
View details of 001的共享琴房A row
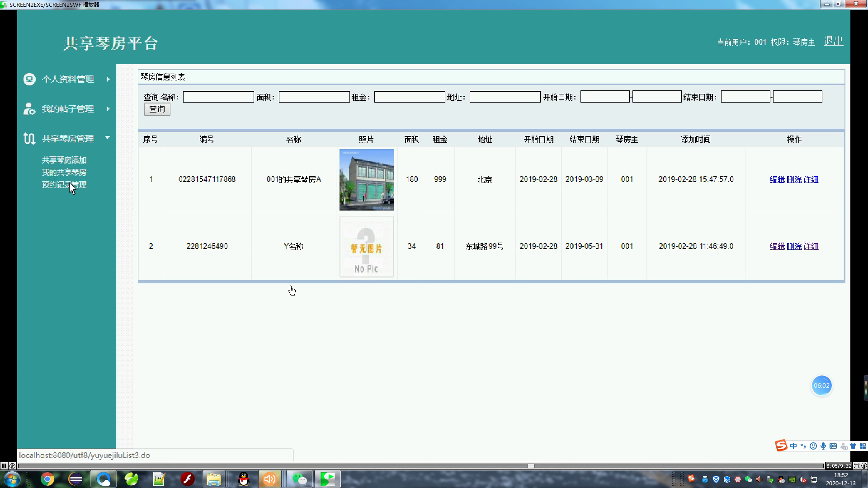coord(811,179)
